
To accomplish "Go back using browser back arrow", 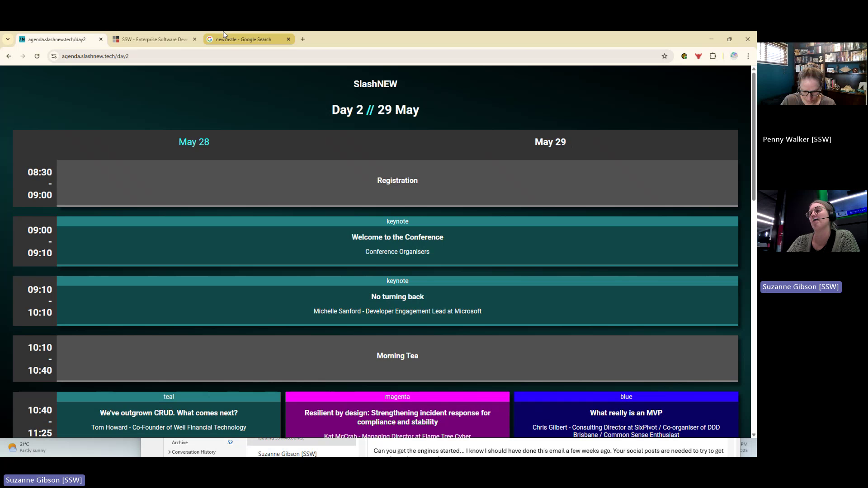I will [x=9, y=56].
